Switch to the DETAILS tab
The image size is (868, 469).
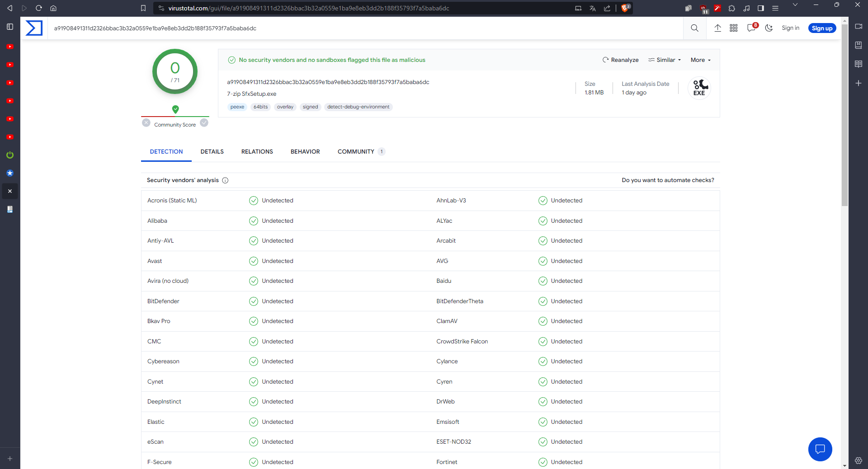pyautogui.click(x=212, y=152)
